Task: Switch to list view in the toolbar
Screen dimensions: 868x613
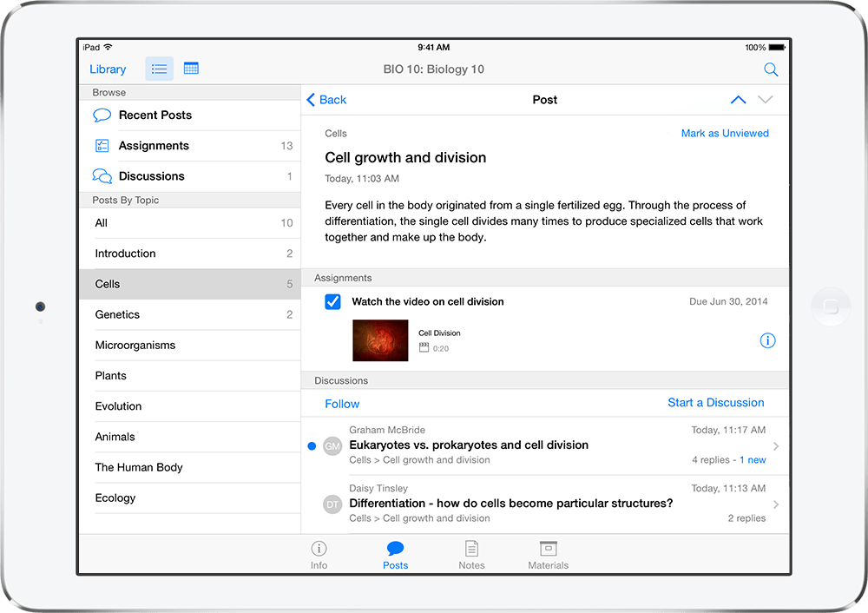Action: click(x=159, y=69)
